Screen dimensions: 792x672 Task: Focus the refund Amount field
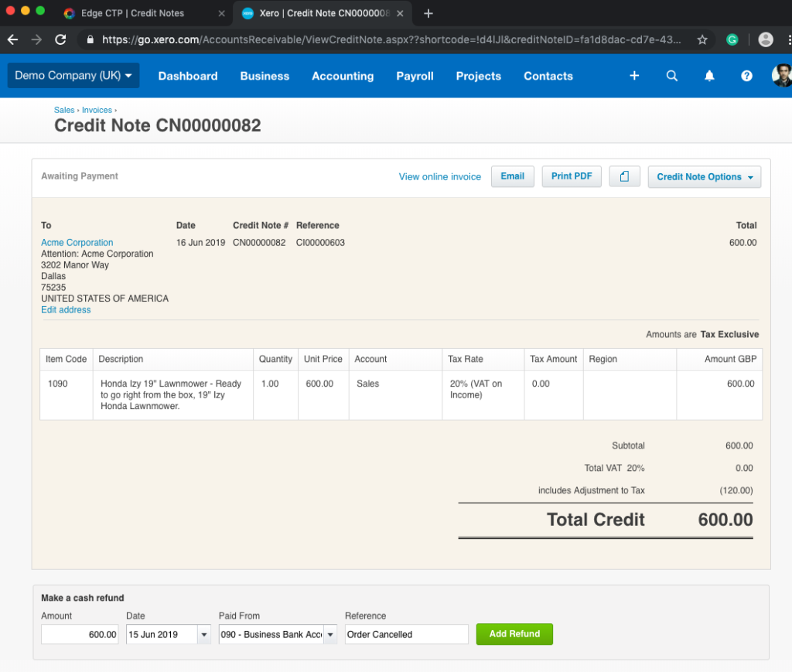coord(80,635)
